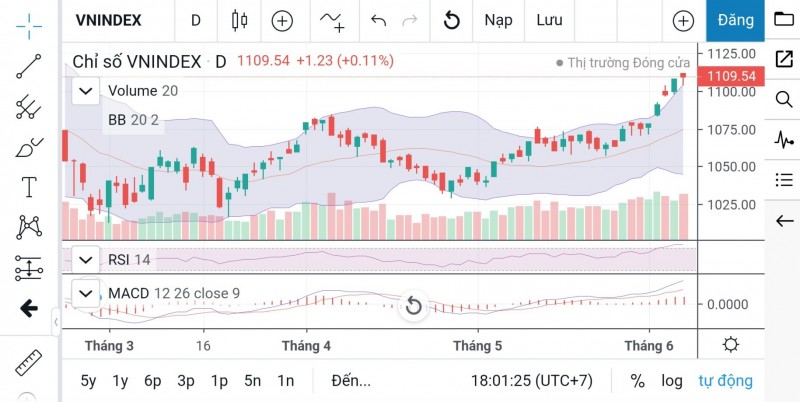800x402 pixels.
Task: Select the pitchfork drawing tool
Action: (28, 106)
